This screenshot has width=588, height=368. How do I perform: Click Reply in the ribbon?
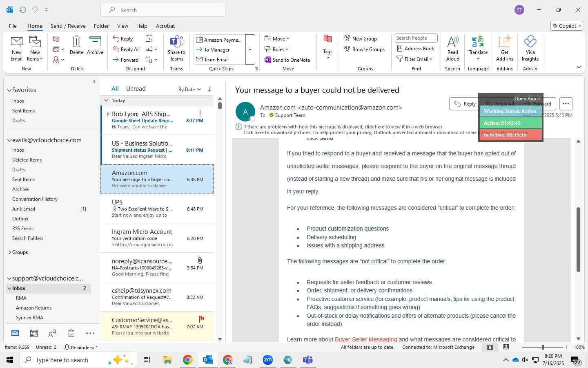click(x=123, y=39)
